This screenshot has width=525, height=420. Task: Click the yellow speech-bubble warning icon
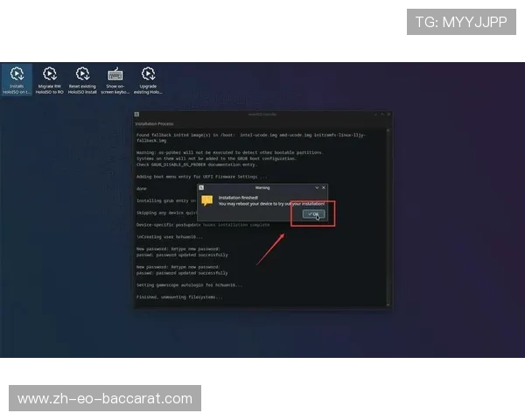tap(207, 200)
